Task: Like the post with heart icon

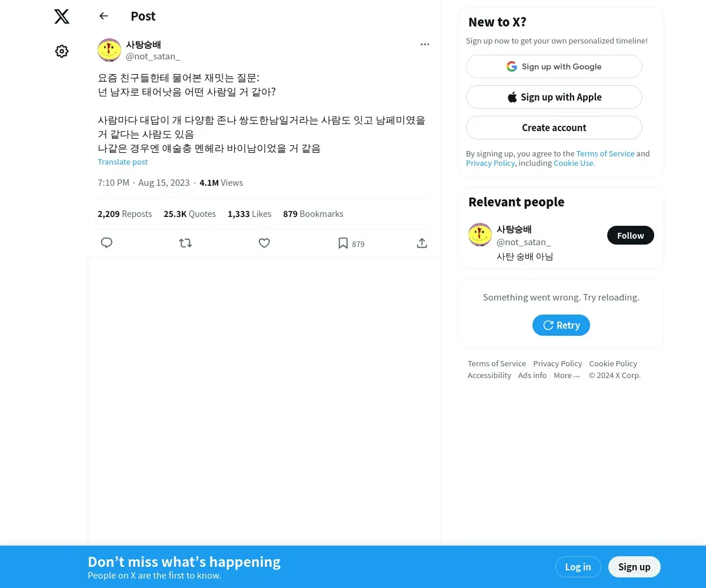Action: point(264,243)
